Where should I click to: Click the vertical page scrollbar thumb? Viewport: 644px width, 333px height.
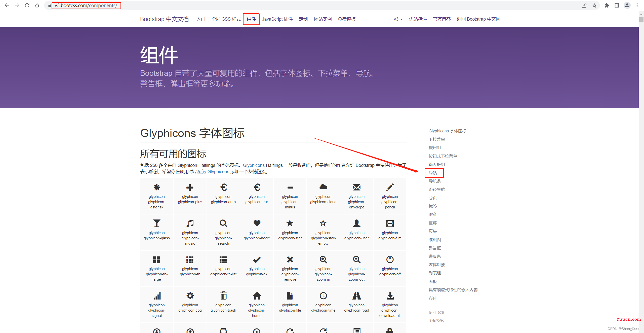641,19
